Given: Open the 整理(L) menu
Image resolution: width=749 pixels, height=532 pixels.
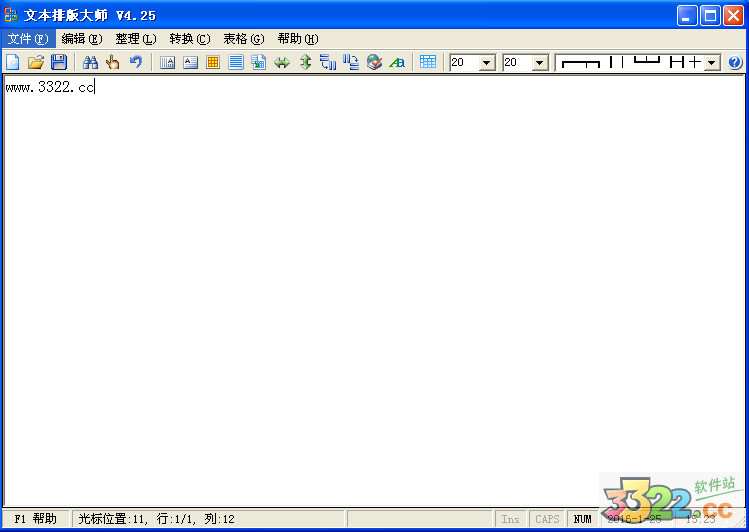Looking at the screenshot, I should point(136,39).
